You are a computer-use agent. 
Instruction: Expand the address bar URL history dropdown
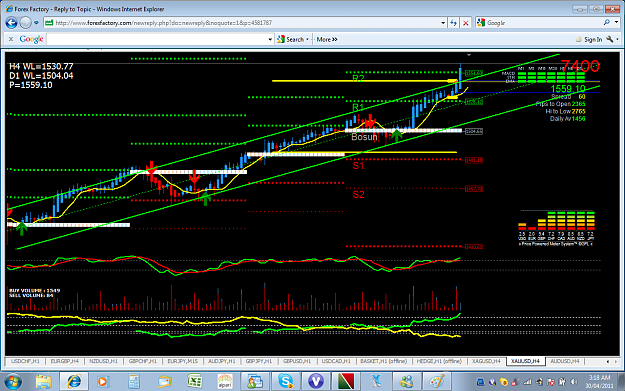(x=443, y=23)
